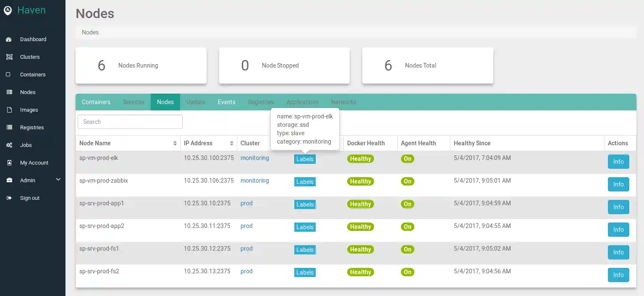Open Dashboard via its sidebar icon
644x296 pixels.
[9, 39]
